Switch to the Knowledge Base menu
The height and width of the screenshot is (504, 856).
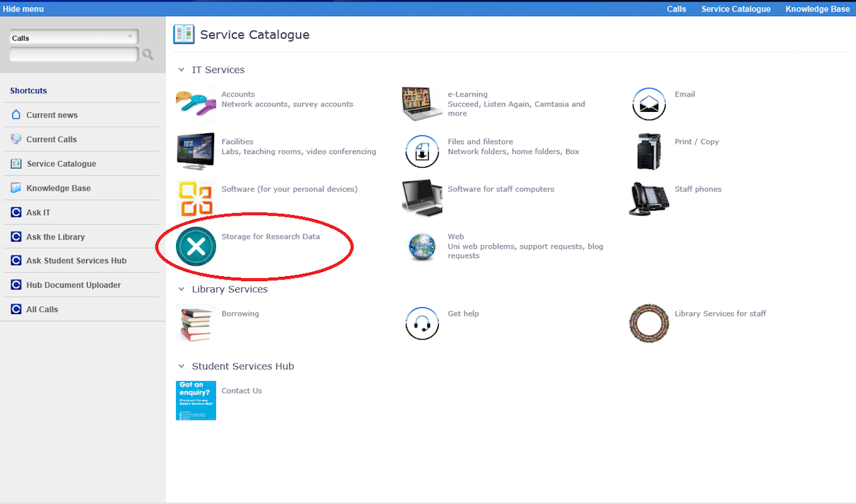817,8
